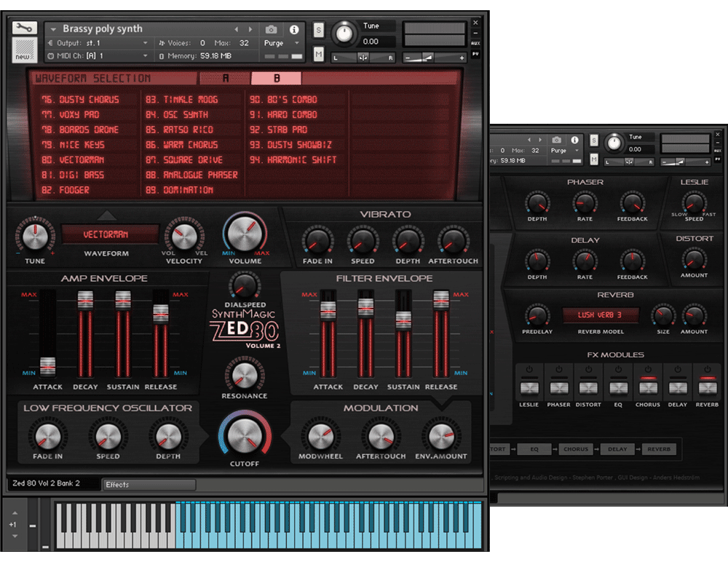Click the Reverb Predelay knob

click(537, 316)
